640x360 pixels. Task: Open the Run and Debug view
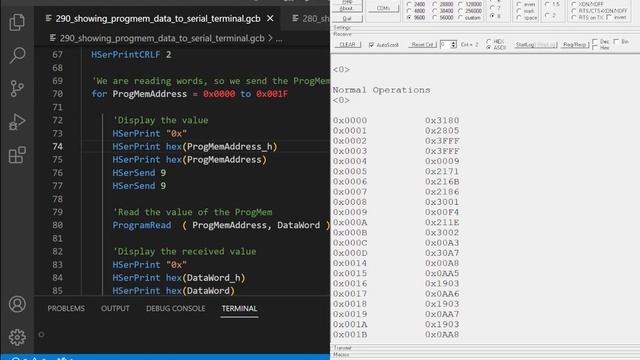tap(17, 122)
